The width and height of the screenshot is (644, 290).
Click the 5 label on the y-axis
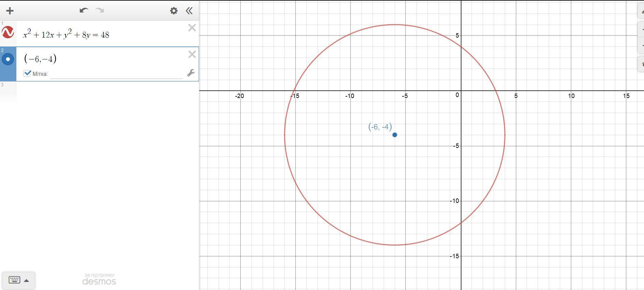[x=457, y=36]
